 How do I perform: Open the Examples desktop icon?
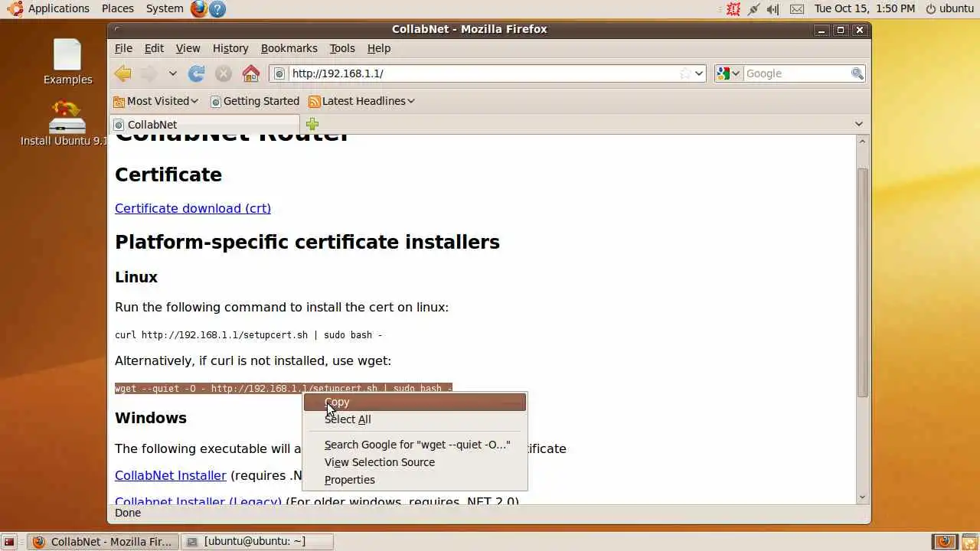[x=67, y=62]
